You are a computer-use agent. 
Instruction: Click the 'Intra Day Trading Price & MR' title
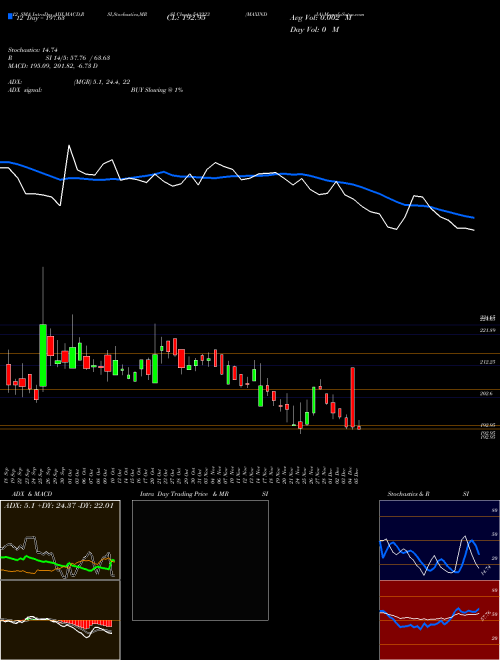click(x=184, y=494)
